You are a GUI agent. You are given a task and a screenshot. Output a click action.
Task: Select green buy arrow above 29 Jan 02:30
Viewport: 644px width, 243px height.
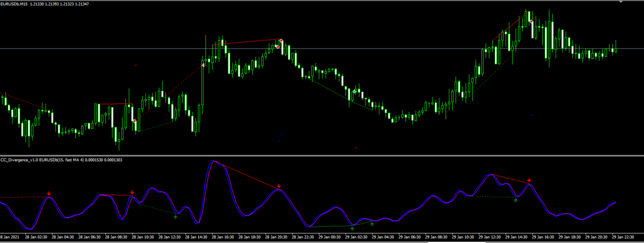tap(352, 228)
